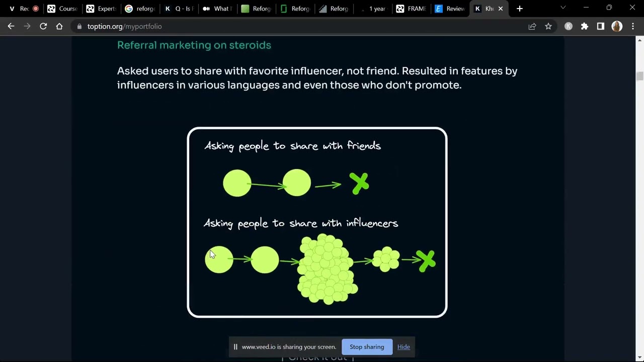Open the tab search dropdown arrow
The height and width of the screenshot is (362, 644).
pyautogui.click(x=563, y=8)
